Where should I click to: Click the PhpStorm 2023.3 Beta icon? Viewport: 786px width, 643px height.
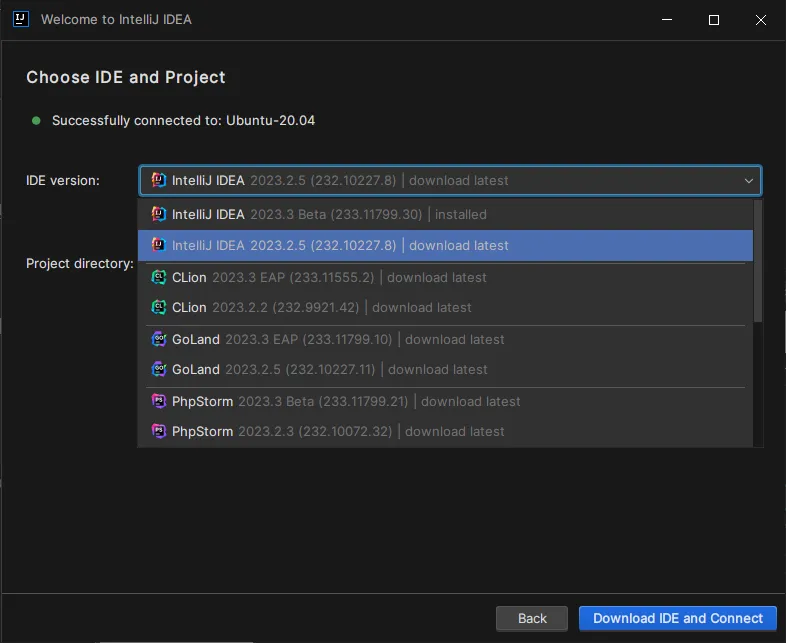point(158,401)
